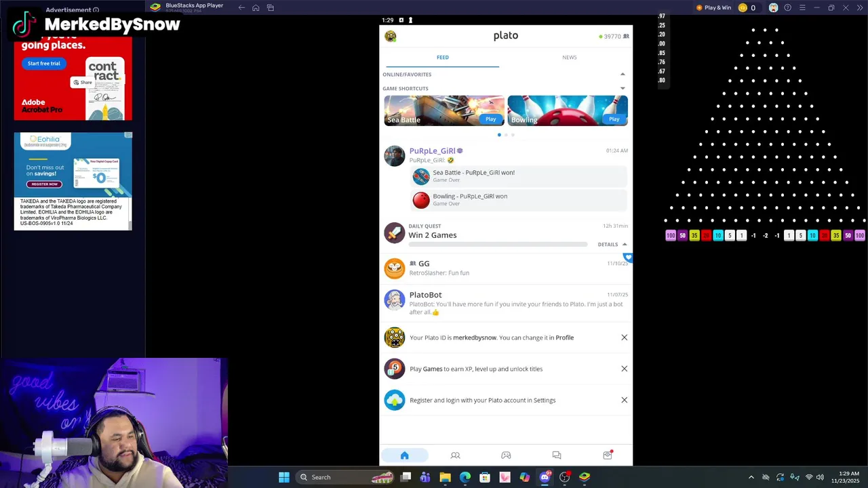
Task: Open Microsoft Edge from taskbar
Action: [x=465, y=477]
